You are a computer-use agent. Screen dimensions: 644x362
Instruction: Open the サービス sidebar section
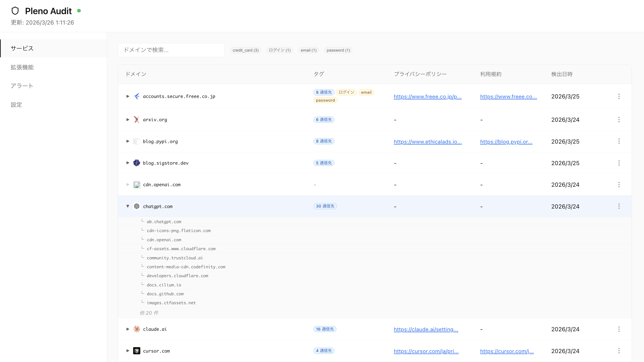[x=54, y=48]
